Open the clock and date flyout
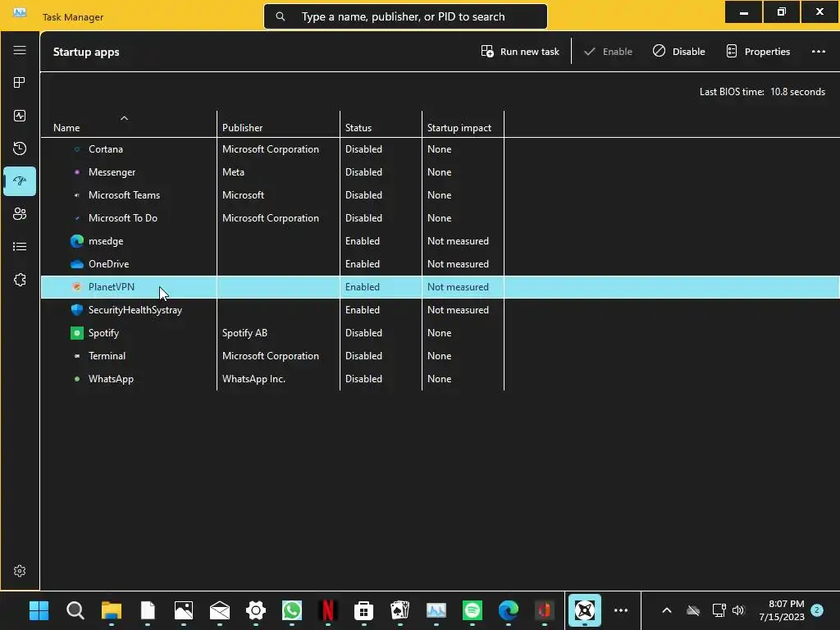Viewport: 840px width, 630px height. click(782, 610)
